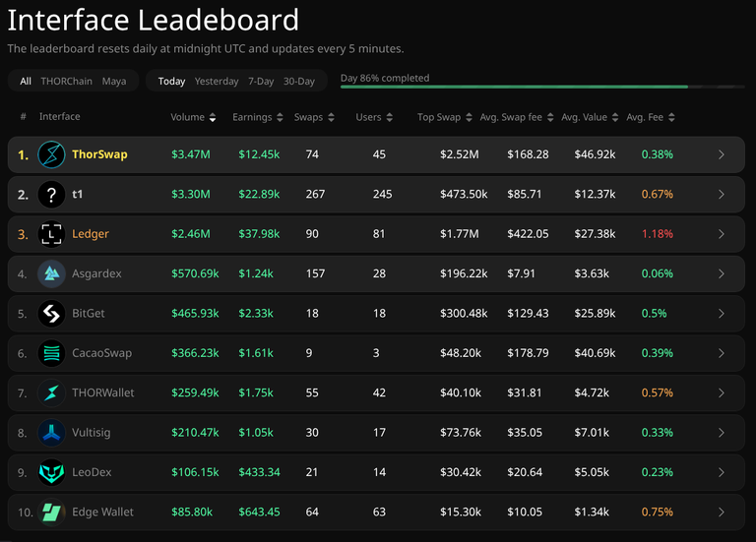Expand the Asgardex row chevron

tap(722, 273)
